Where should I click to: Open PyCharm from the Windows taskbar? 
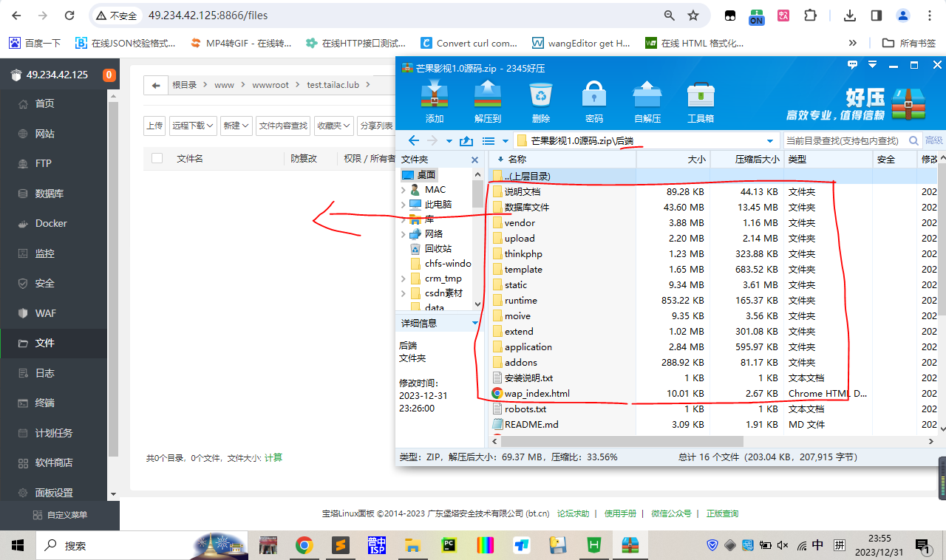pos(448,545)
